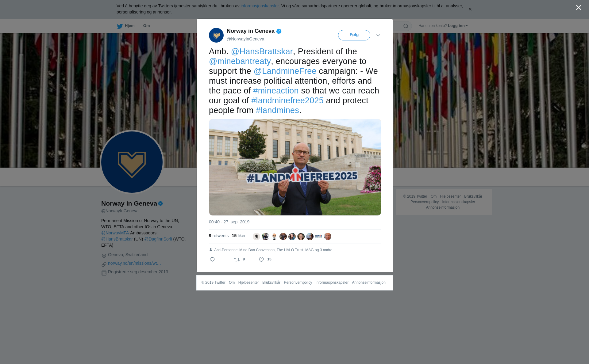Click the first liker avatar thumbnail
This screenshot has height=364, width=589.
click(256, 237)
